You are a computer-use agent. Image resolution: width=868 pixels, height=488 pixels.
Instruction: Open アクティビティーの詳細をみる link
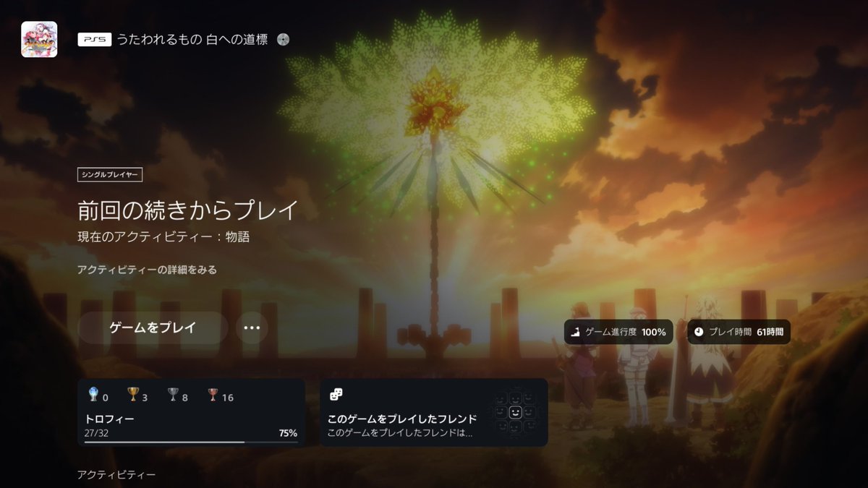point(147,270)
